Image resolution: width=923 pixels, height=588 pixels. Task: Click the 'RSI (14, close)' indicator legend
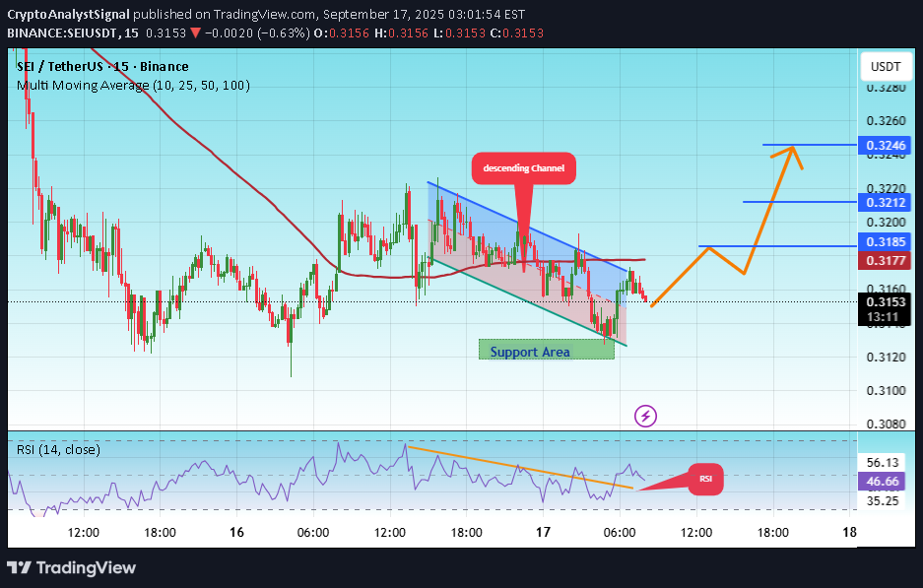click(x=58, y=450)
